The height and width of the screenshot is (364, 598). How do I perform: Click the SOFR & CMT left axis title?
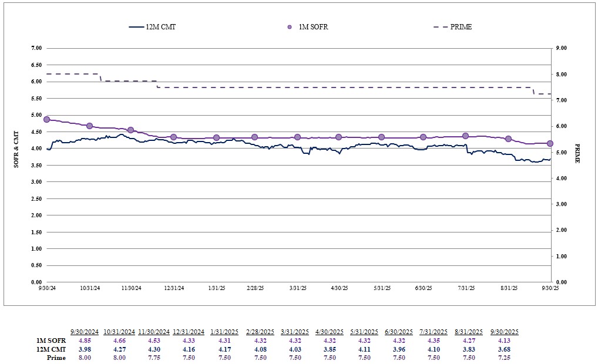pos(16,149)
